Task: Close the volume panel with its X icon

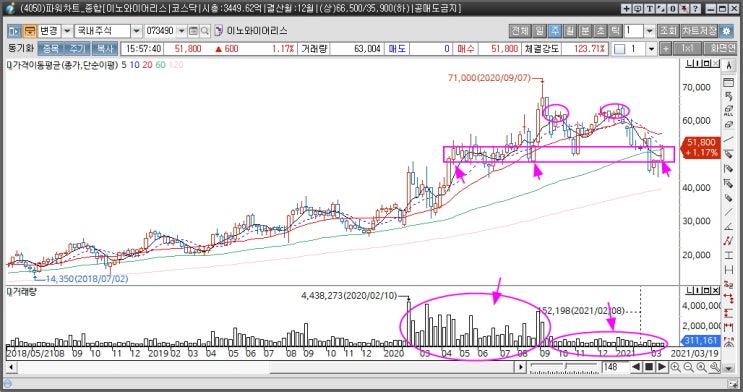Action: (715, 290)
